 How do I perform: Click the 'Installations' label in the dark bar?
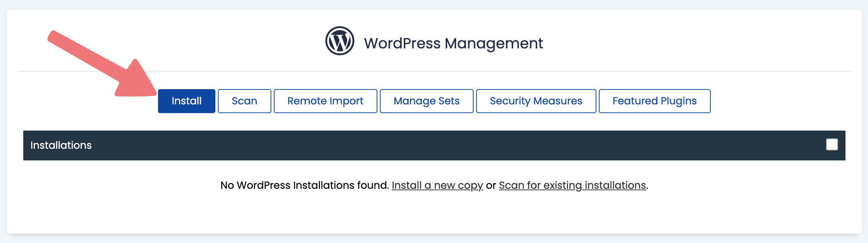[x=61, y=145]
